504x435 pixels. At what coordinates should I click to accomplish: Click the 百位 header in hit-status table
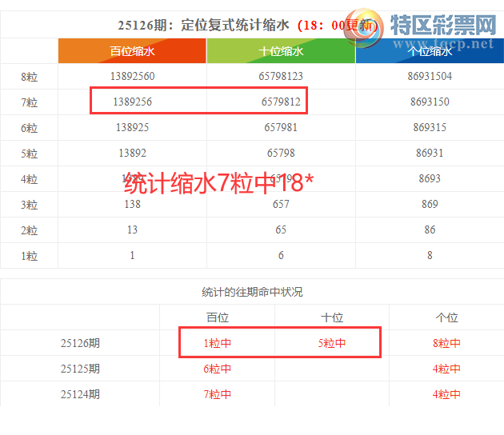pyautogui.click(x=218, y=317)
